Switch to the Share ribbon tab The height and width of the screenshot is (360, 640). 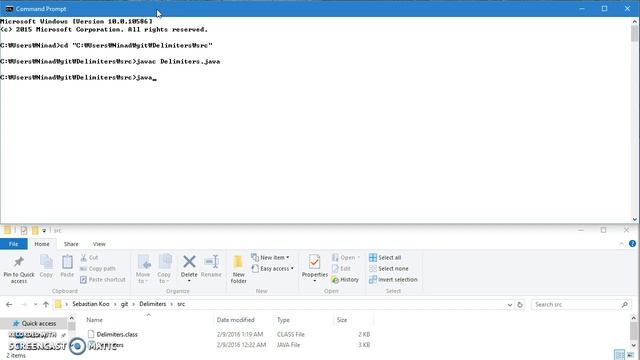[71, 244]
